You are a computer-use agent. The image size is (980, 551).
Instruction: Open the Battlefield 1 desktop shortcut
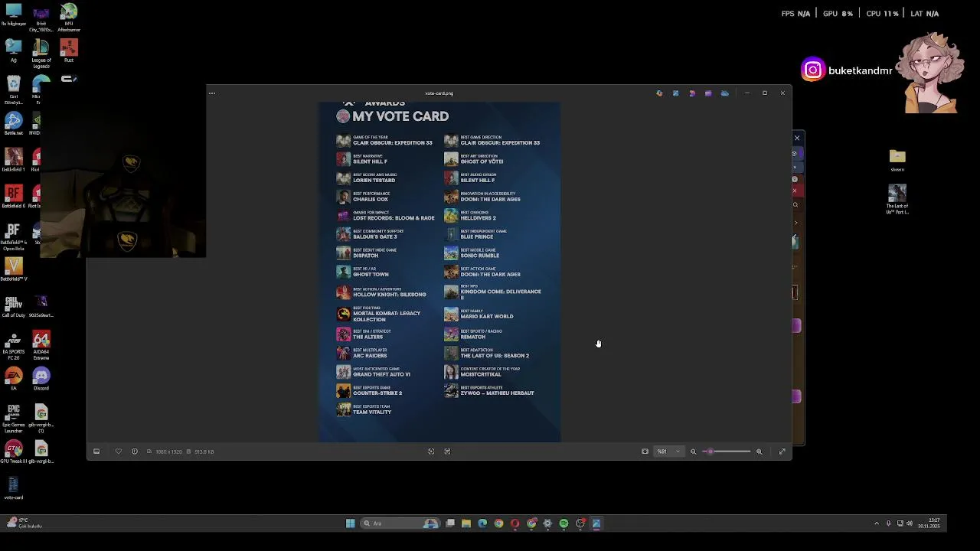[14, 160]
